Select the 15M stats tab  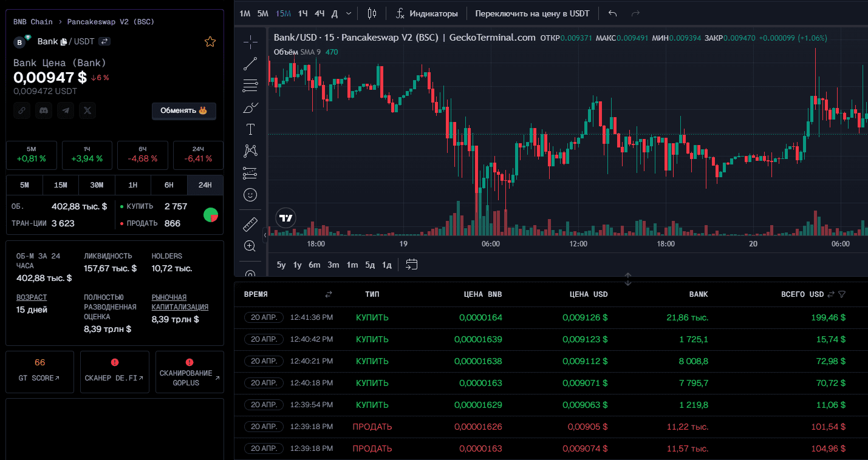click(x=61, y=185)
